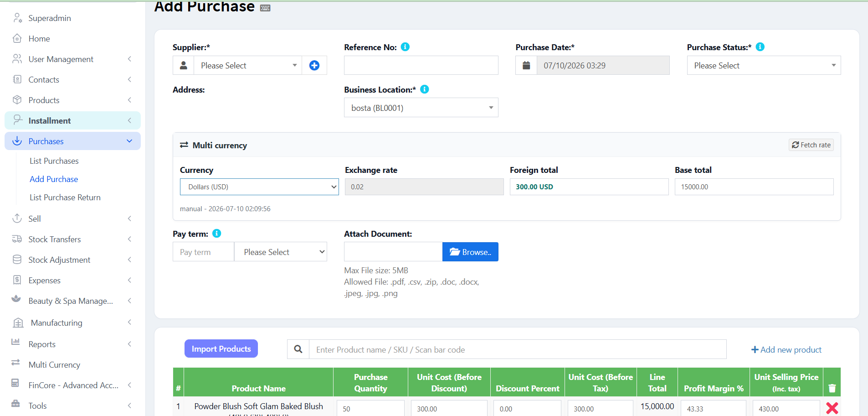Open the Business Location bosta dropdown
Viewport: 868px width, 416px height.
421,108
